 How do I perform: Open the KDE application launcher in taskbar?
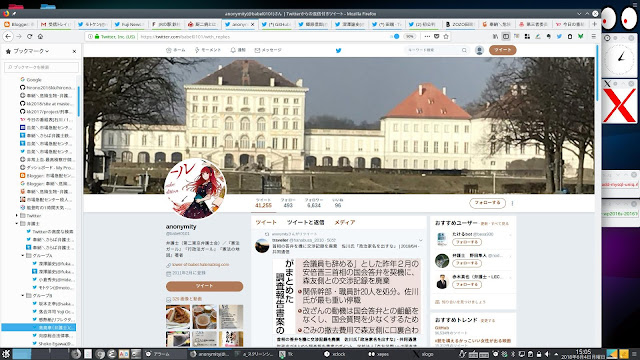pyautogui.click(x=6, y=354)
